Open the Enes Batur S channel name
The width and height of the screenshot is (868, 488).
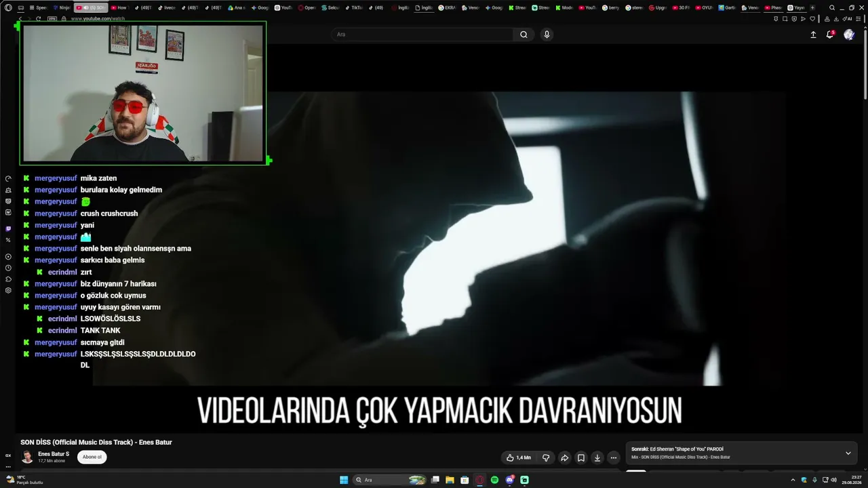(54, 454)
